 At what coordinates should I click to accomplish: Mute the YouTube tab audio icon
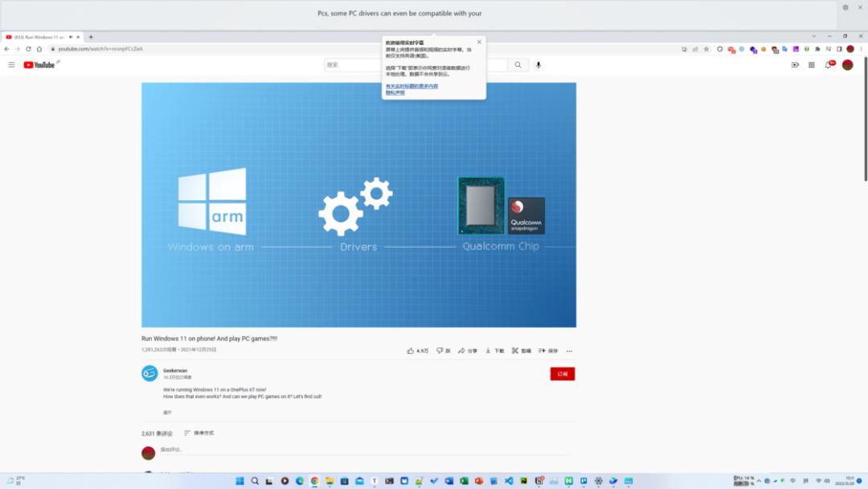click(x=71, y=37)
